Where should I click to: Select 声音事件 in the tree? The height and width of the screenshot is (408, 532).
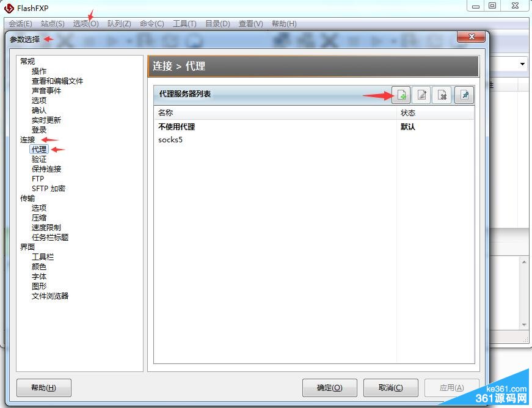click(x=46, y=91)
